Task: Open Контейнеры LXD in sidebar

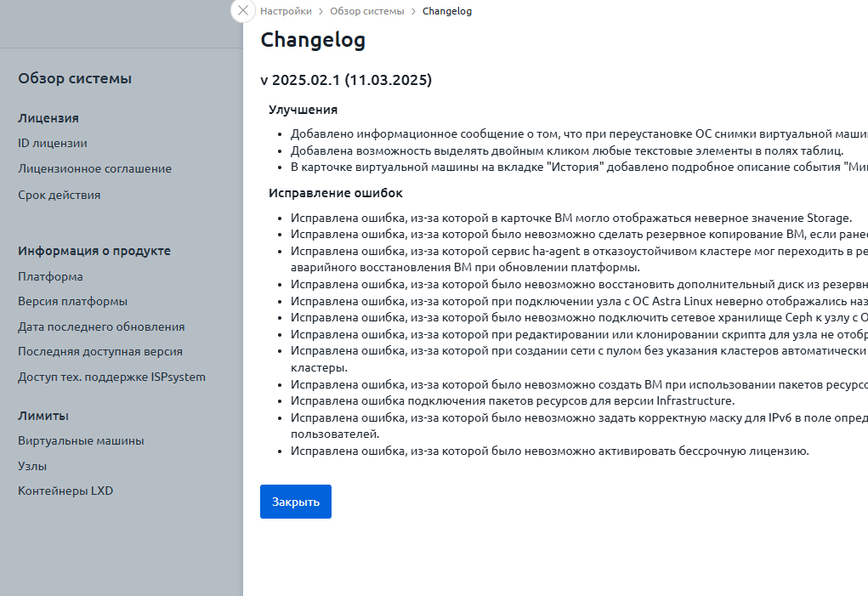Action: pyautogui.click(x=65, y=491)
